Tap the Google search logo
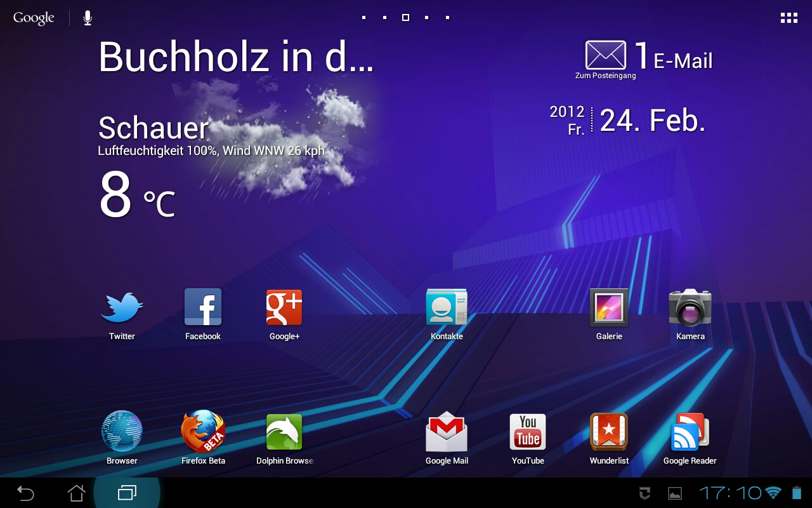 pos(34,18)
